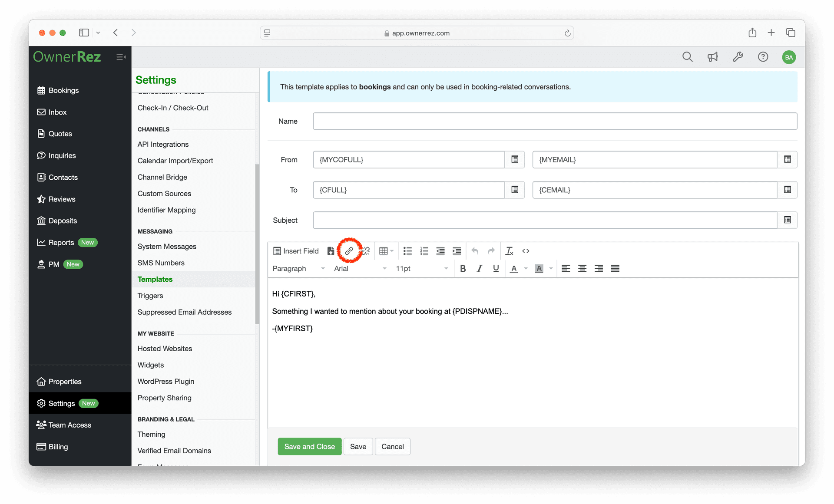Click the insert image icon
This screenshot has height=504, width=834.
[x=331, y=250]
